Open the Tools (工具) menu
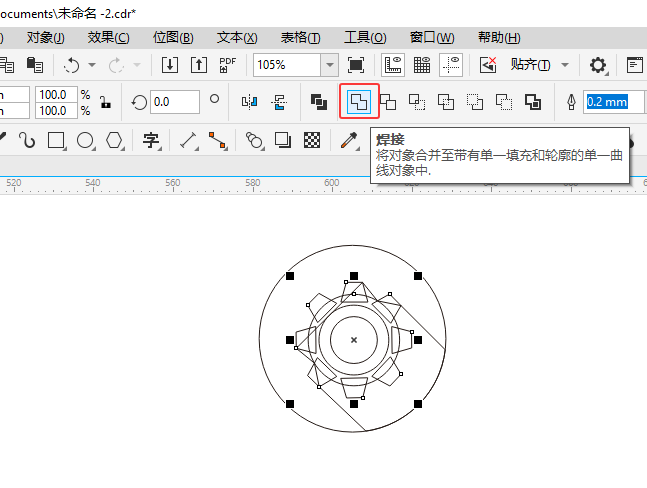The width and height of the screenshot is (647, 488). 365,38
